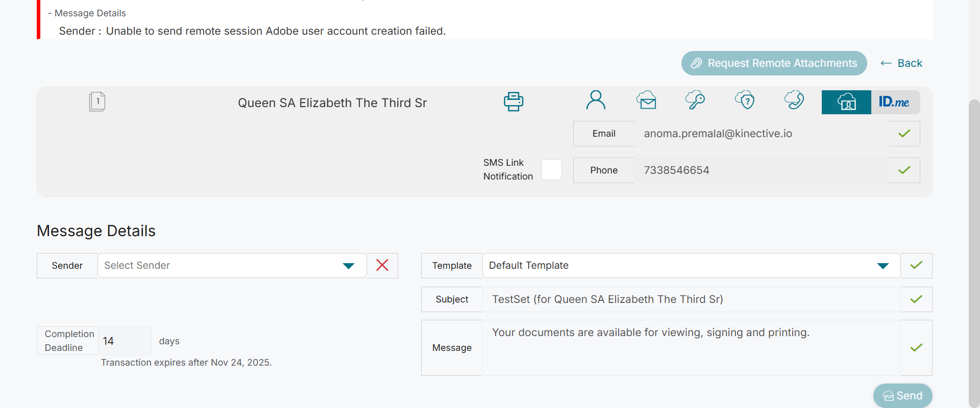Click the person profile icon
The height and width of the screenshot is (408, 980).
coord(596,100)
